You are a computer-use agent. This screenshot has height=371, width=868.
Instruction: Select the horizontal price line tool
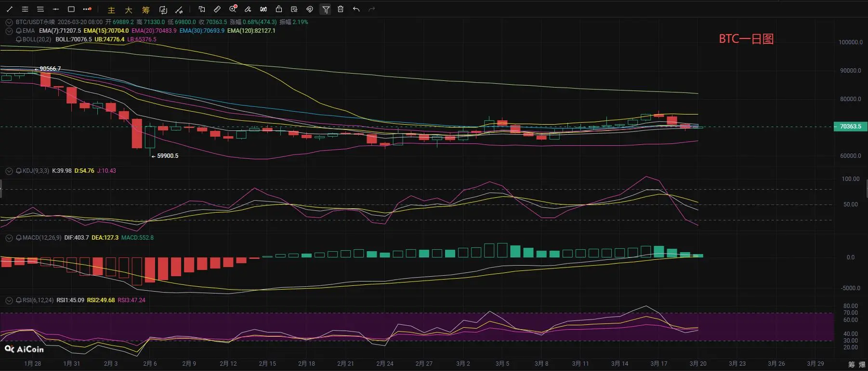(x=56, y=9)
